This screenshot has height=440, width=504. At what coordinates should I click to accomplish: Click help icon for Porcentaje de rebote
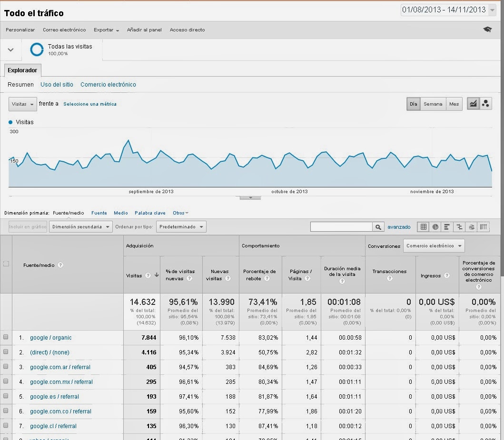(267, 278)
